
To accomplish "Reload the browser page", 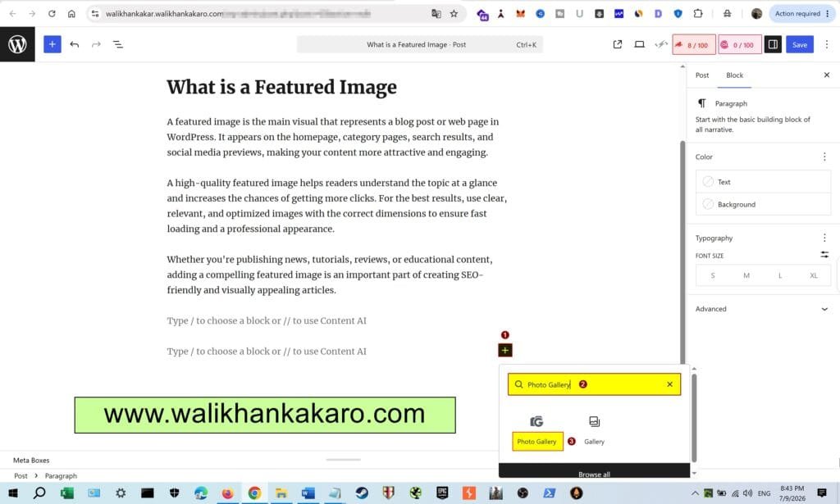I will [52, 13].
